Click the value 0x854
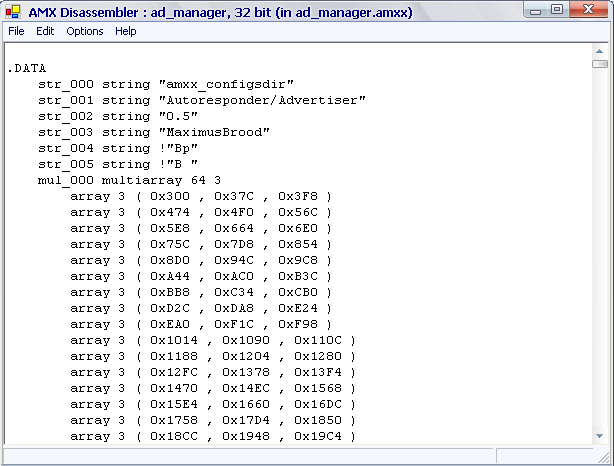This screenshot has width=614, height=466. (x=298, y=244)
